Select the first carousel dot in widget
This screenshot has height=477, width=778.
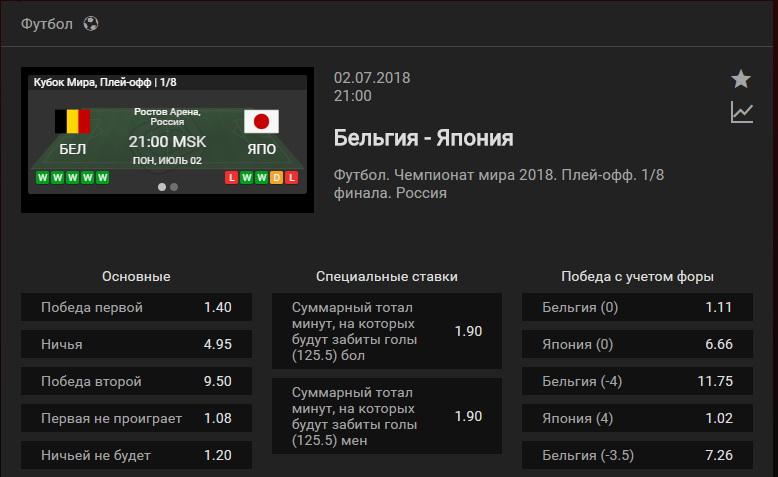(x=162, y=187)
